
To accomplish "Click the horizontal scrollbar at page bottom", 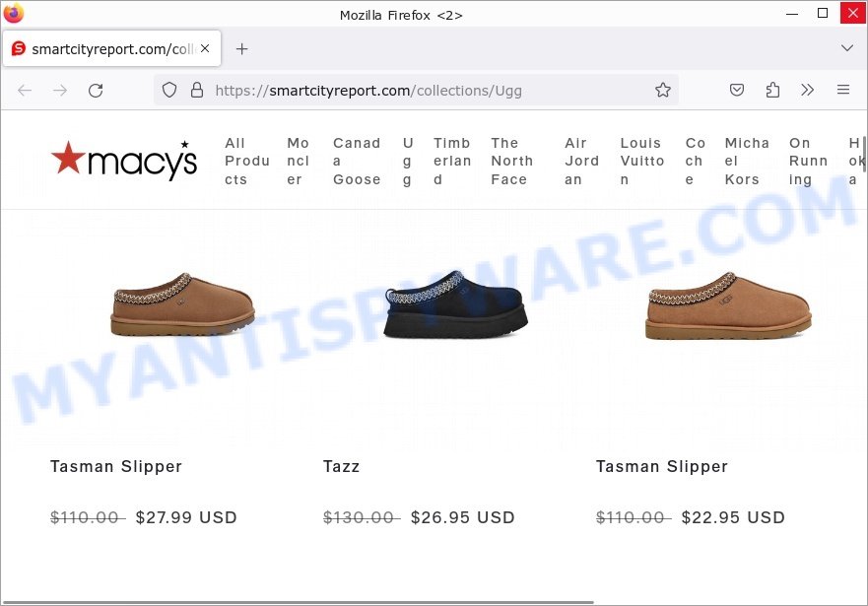I will pyautogui.click(x=298, y=602).
